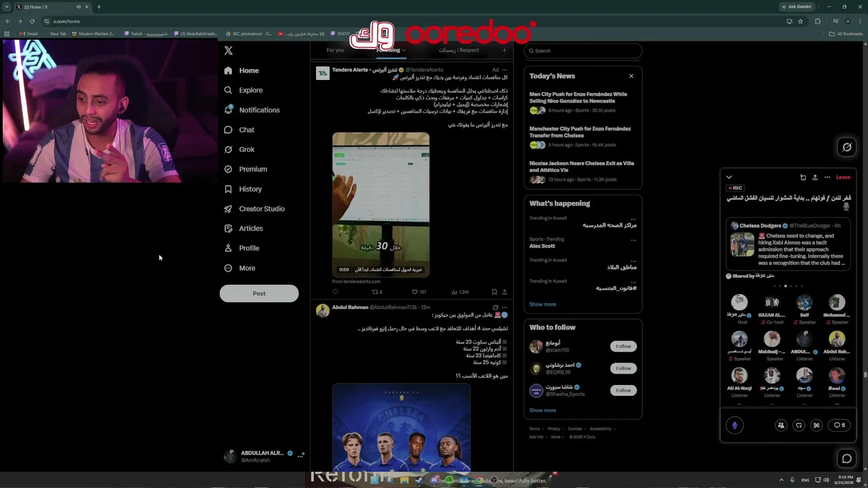The image size is (868, 488).
Task: Open floating chat bubble at bottom right
Action: pyautogui.click(x=847, y=459)
